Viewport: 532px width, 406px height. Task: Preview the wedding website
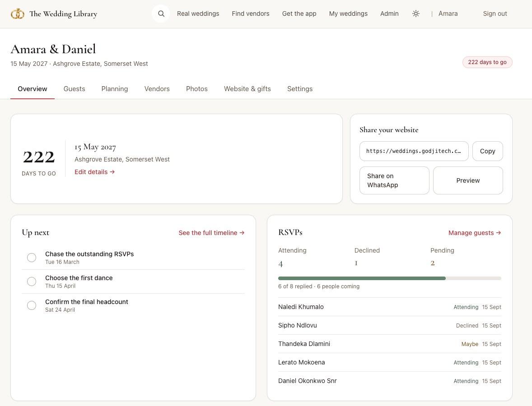coord(468,180)
